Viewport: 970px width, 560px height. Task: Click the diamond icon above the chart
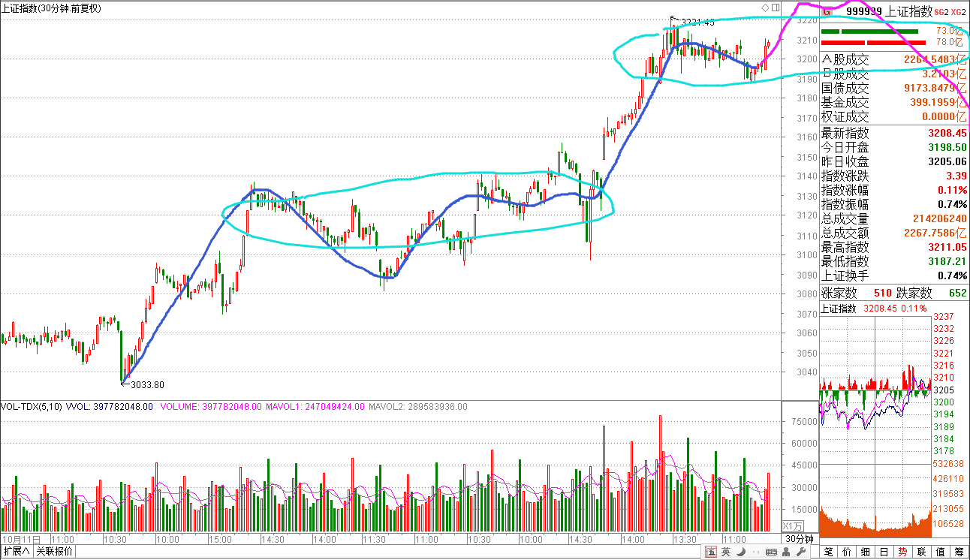point(766,7)
